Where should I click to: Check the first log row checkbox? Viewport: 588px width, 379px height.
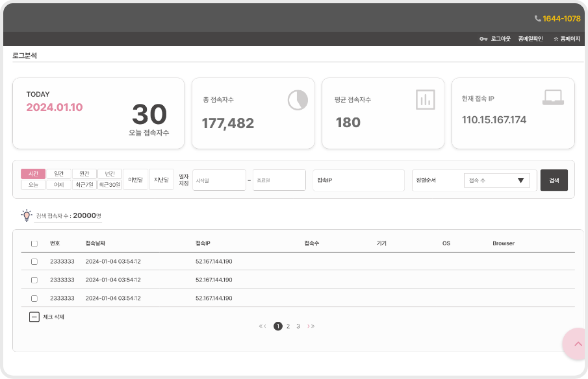(x=34, y=262)
